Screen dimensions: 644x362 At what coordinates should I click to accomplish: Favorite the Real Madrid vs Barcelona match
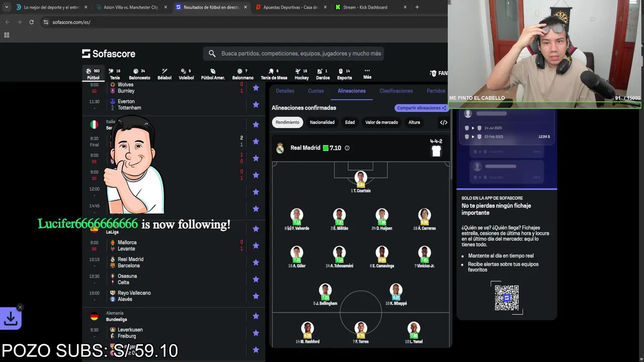pyautogui.click(x=256, y=262)
